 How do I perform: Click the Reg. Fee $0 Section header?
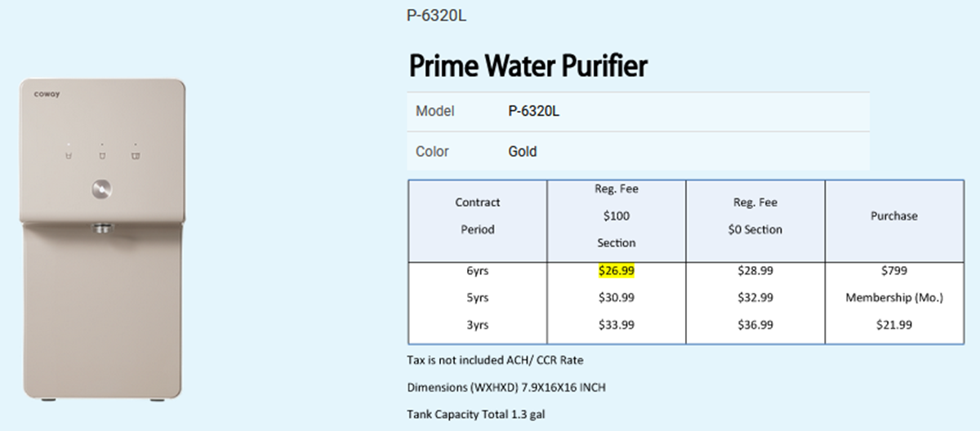coord(755,215)
